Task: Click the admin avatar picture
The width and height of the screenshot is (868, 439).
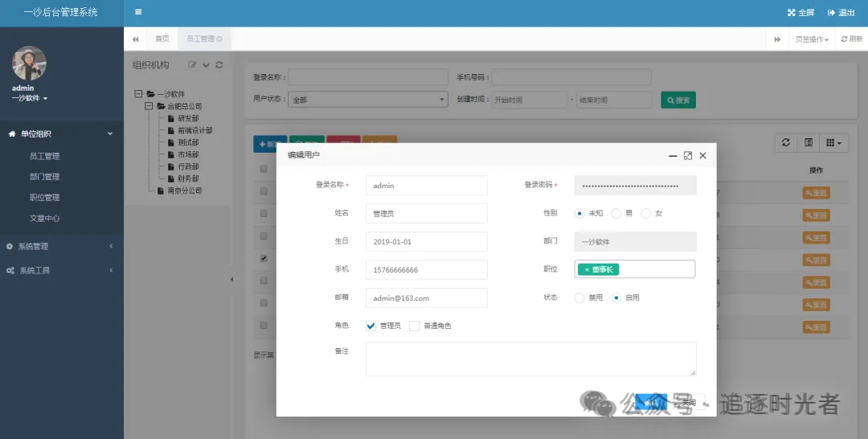Action: tap(29, 63)
